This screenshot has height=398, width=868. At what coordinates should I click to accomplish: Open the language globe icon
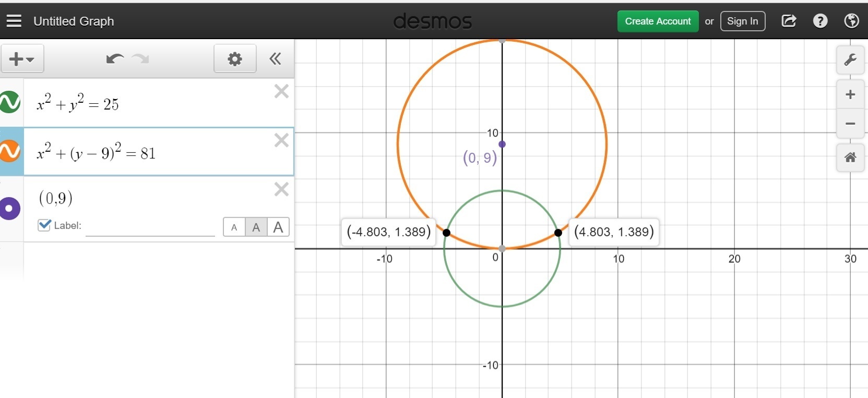click(x=851, y=21)
